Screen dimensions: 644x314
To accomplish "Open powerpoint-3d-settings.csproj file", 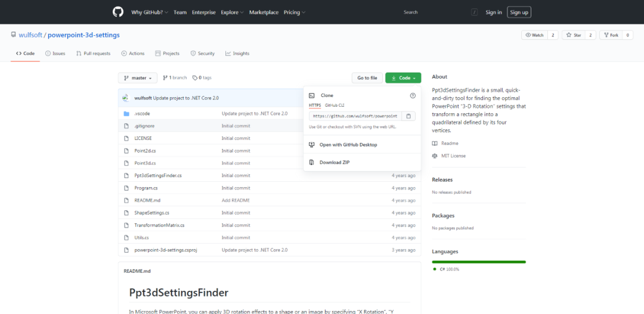I will 166,250.
